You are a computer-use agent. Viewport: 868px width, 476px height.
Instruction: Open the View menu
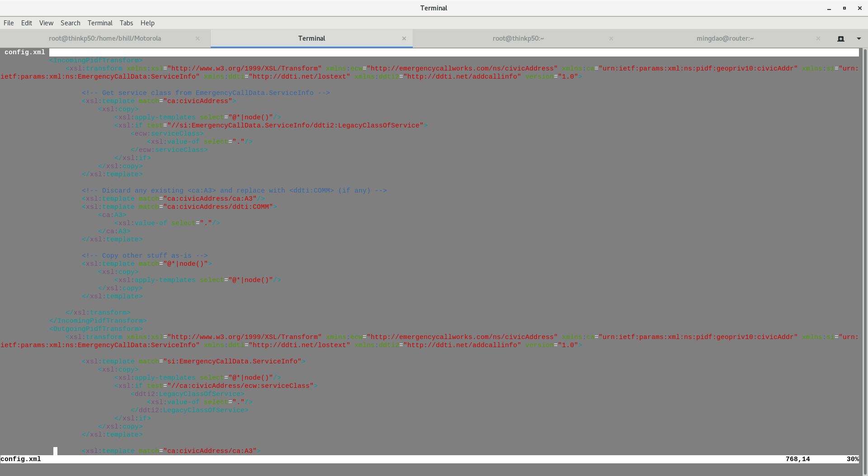coord(46,23)
